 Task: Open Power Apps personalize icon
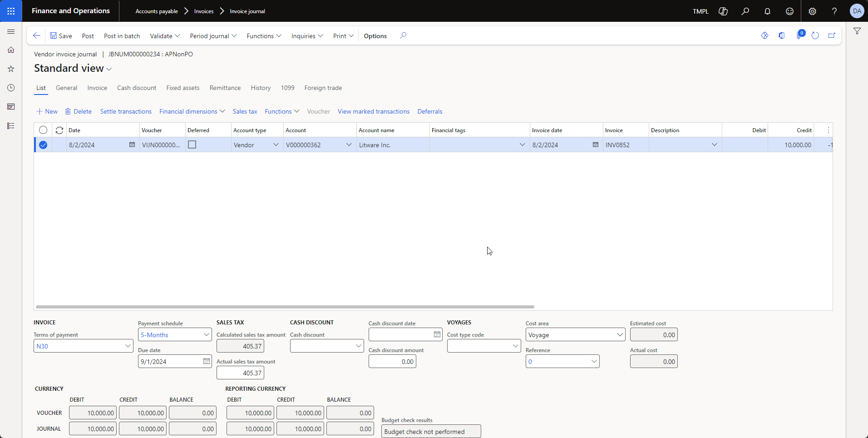click(765, 35)
